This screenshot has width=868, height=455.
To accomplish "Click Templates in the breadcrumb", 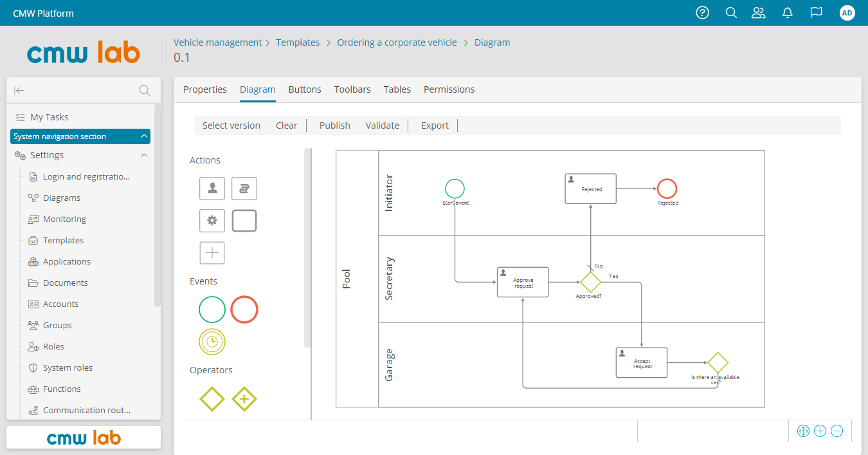I will click(x=298, y=42).
